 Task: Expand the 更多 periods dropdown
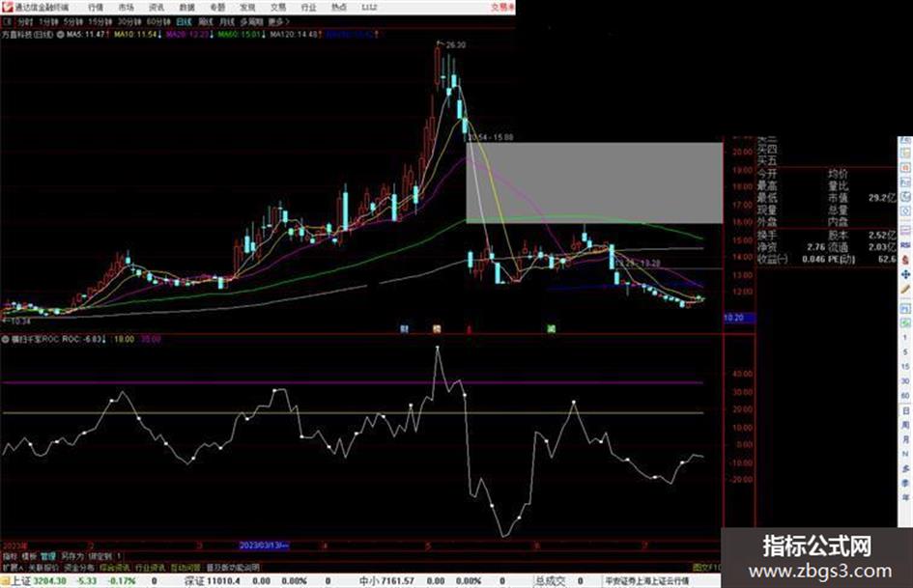[x=279, y=21]
